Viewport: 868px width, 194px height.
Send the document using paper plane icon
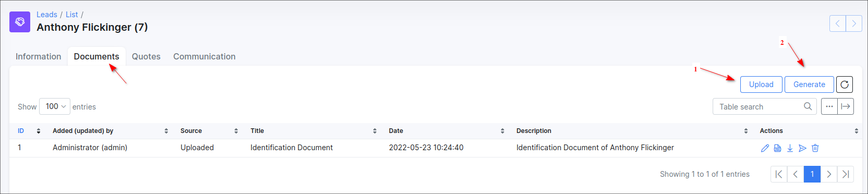802,148
